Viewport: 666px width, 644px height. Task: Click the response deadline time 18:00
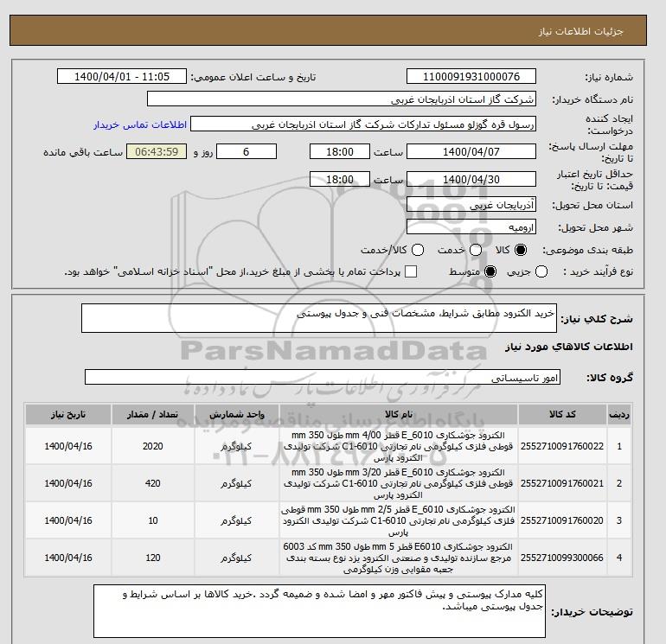point(340,151)
